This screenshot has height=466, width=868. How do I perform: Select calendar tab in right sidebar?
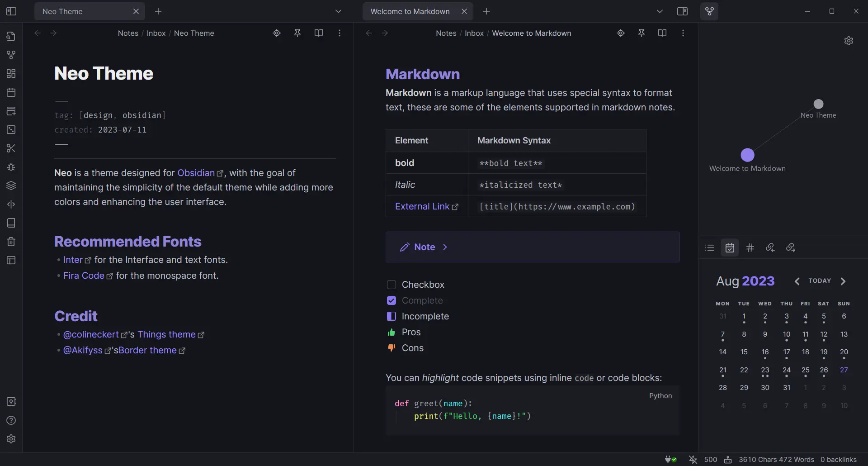pyautogui.click(x=730, y=248)
